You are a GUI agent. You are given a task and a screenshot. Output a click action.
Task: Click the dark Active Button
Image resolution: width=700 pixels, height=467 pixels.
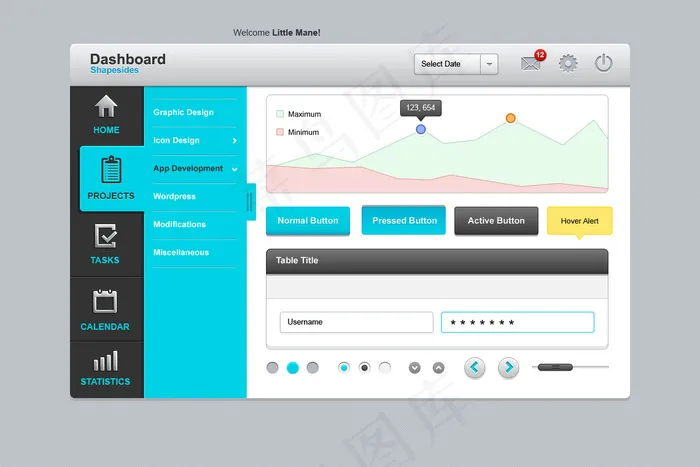click(x=496, y=221)
